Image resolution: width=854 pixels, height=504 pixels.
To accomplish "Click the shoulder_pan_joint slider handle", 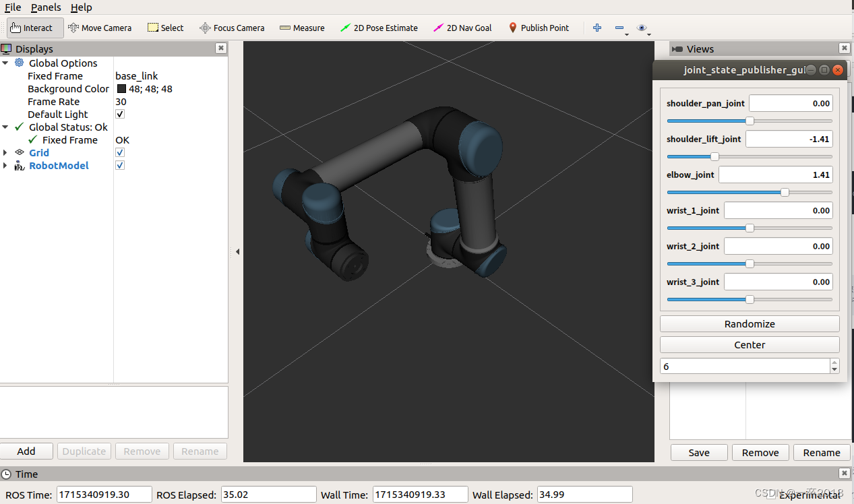I will click(750, 121).
